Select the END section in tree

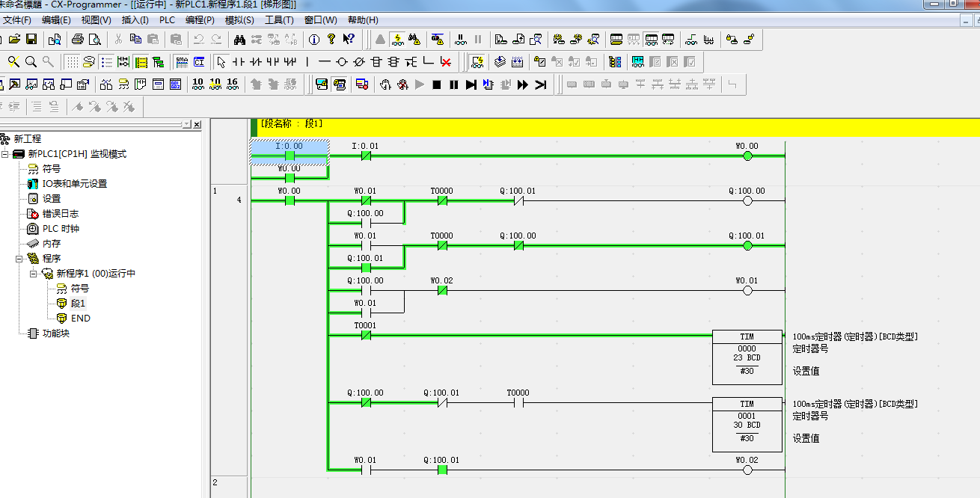(80, 319)
